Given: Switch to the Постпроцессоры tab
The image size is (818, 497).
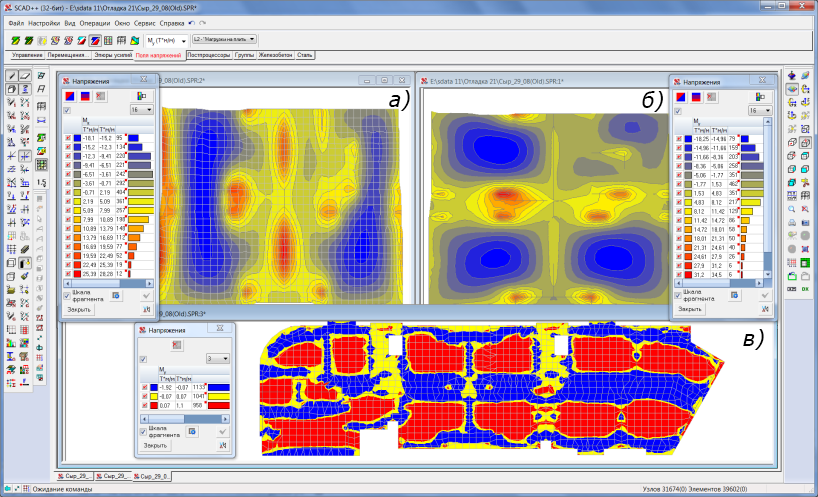Looking at the screenshot, I should [208, 55].
